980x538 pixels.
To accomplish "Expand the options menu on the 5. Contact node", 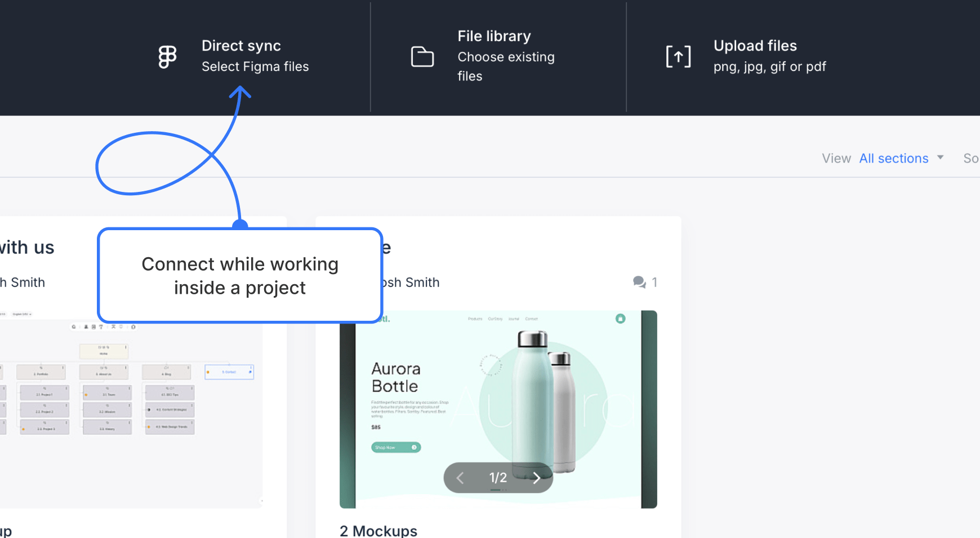I will (x=251, y=367).
